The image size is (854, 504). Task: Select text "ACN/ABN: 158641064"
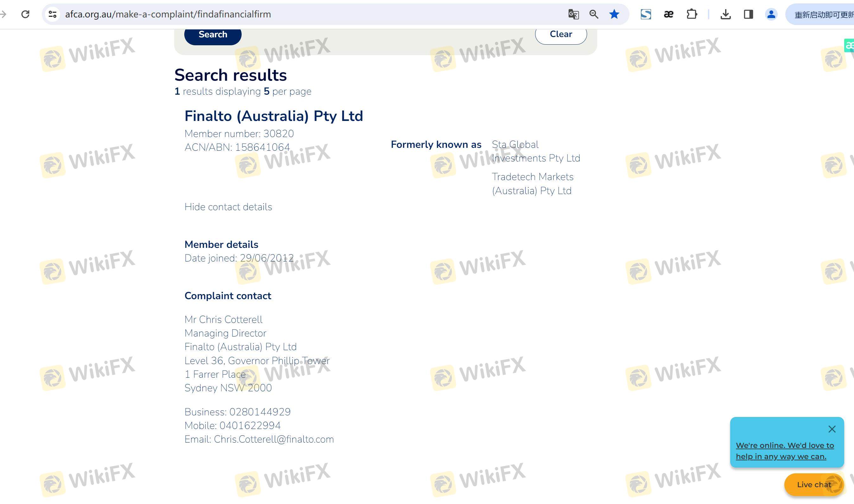(237, 148)
